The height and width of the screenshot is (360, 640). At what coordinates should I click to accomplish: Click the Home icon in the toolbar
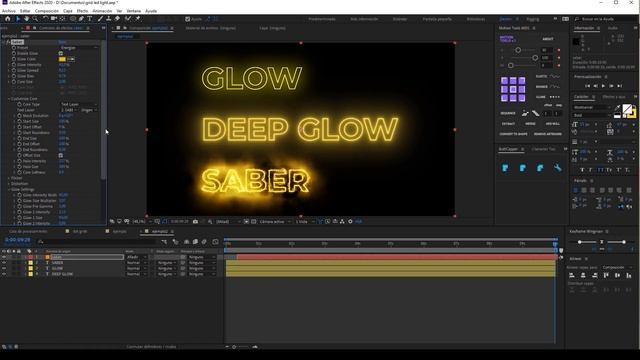pos(7,19)
